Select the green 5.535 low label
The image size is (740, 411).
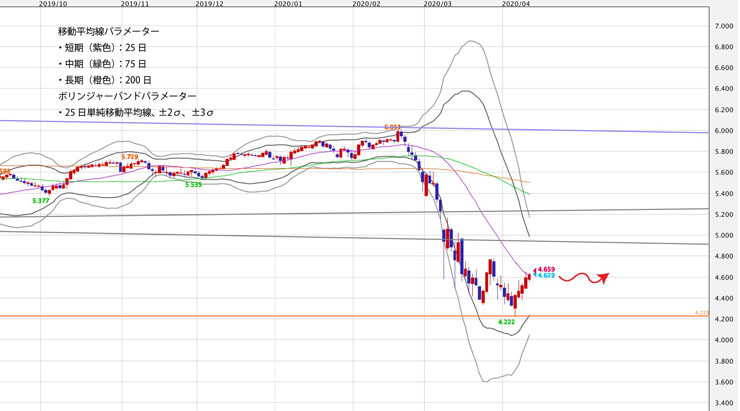(x=193, y=185)
